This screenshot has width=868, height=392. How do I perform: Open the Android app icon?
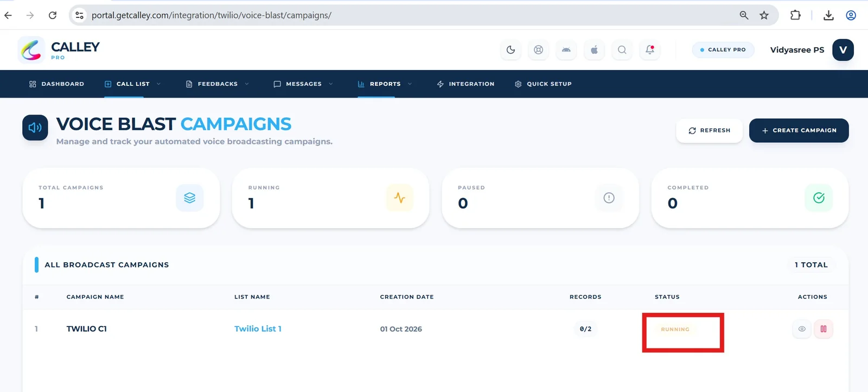(x=566, y=50)
